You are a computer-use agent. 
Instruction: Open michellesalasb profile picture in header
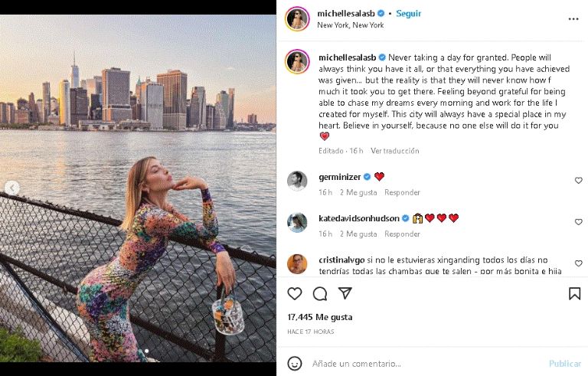pos(297,19)
